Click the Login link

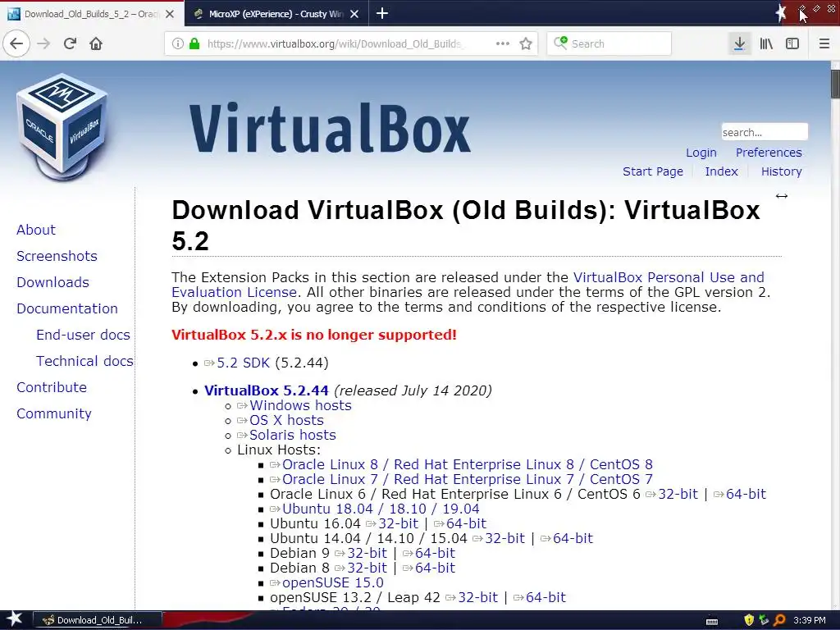click(701, 153)
